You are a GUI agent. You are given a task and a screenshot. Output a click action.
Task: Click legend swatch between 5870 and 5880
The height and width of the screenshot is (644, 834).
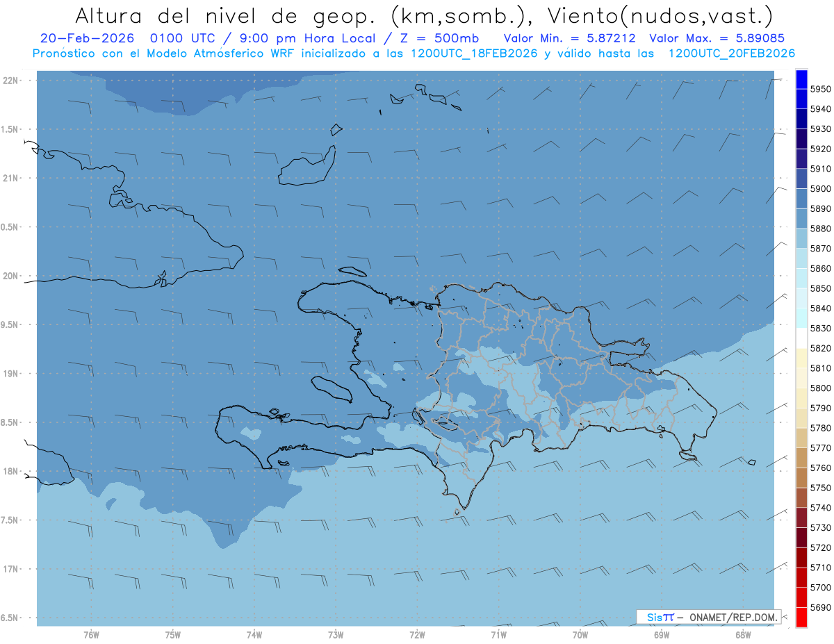tap(801, 238)
